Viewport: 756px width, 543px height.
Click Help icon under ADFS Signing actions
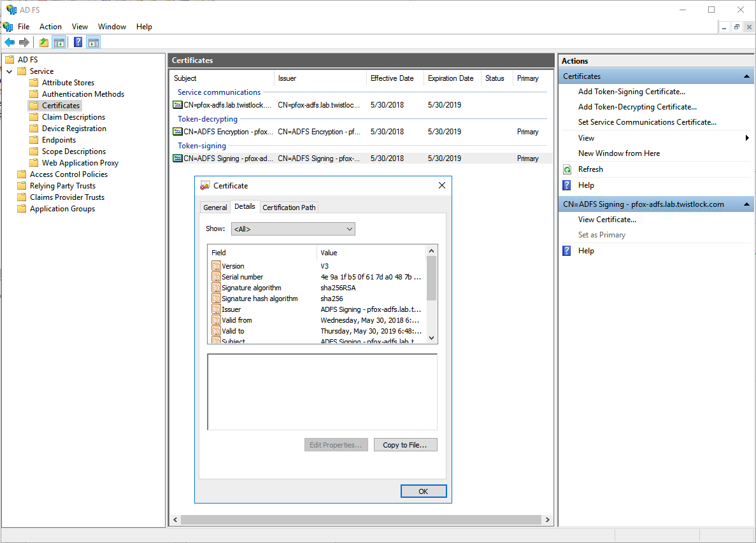coord(567,251)
